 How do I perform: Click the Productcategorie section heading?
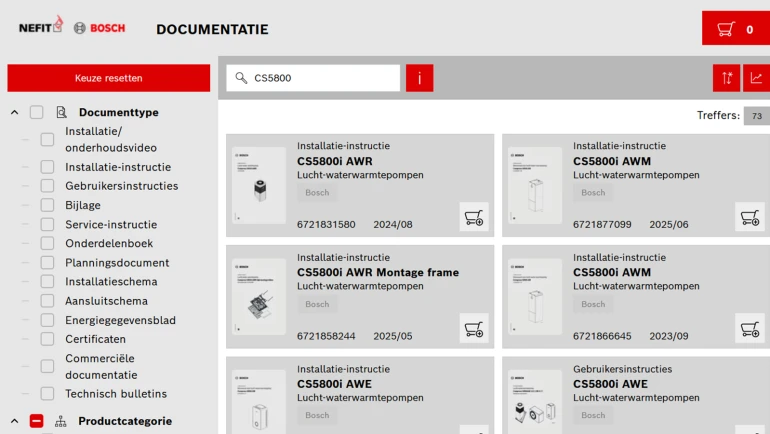click(x=125, y=421)
